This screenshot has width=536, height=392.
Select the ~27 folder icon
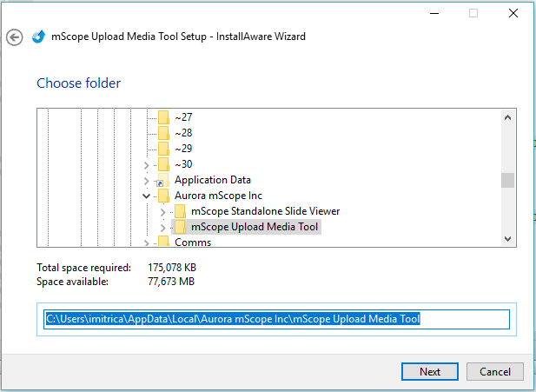click(x=163, y=117)
